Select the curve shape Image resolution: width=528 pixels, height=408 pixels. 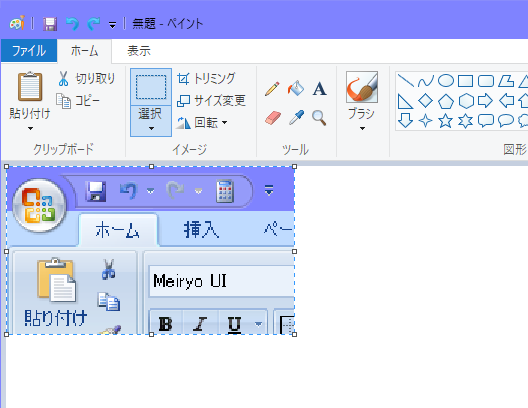coord(426,81)
